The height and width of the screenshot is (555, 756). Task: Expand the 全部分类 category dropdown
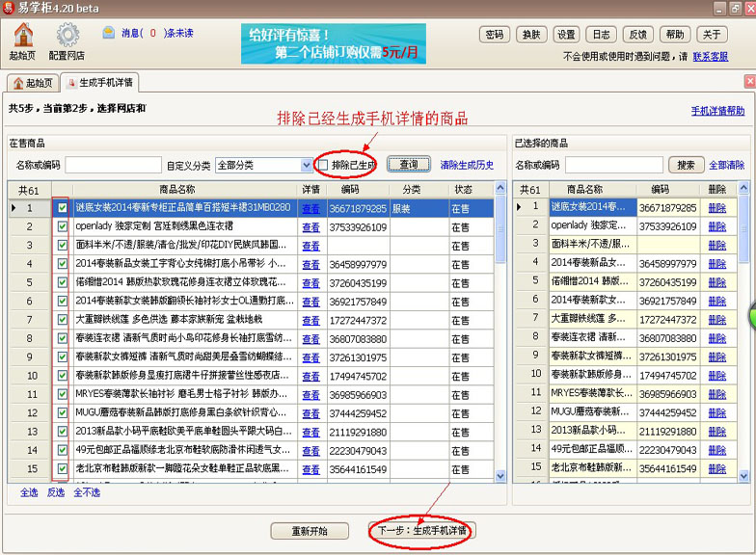pos(307,166)
